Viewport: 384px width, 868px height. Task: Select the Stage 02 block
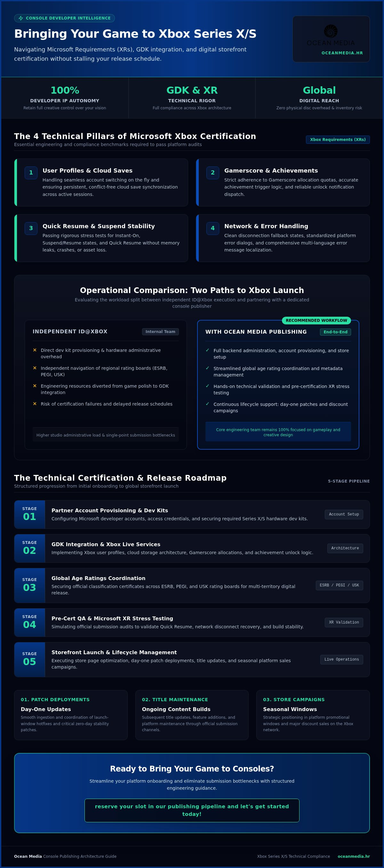coord(30,548)
